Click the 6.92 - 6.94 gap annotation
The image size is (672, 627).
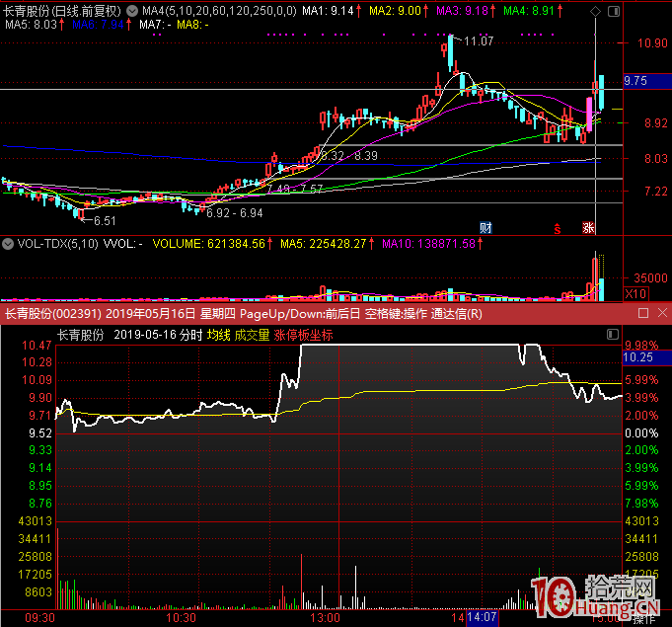[x=235, y=213]
